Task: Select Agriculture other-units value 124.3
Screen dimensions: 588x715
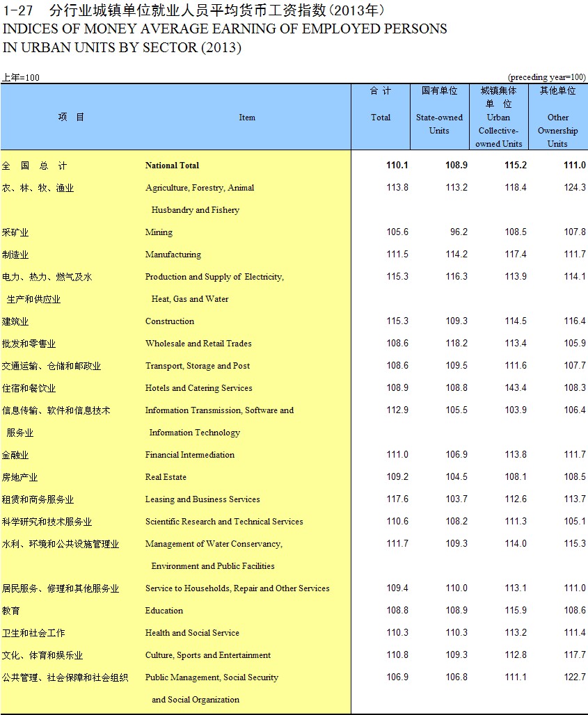Action: pos(575,187)
